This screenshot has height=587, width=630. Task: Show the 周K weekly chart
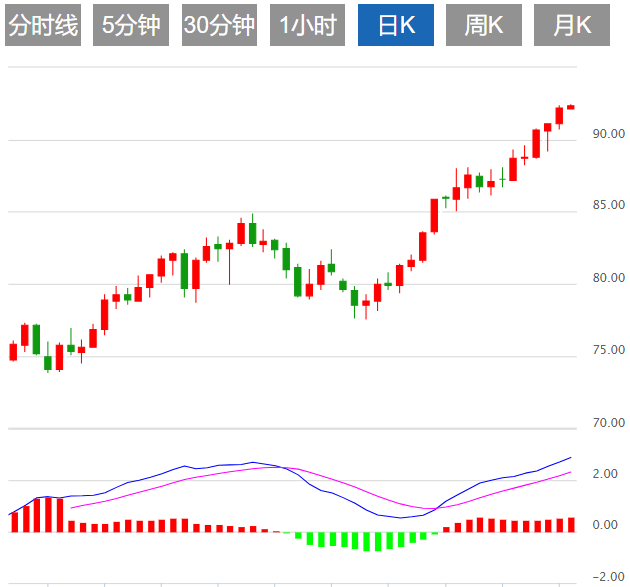(x=484, y=26)
